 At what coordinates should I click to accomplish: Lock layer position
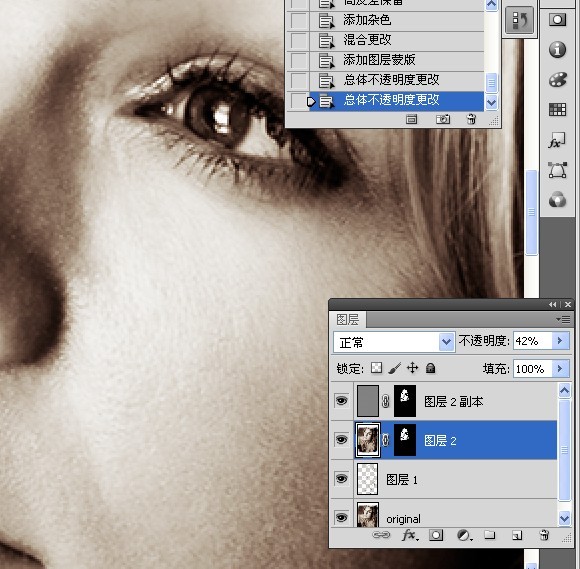[412, 368]
